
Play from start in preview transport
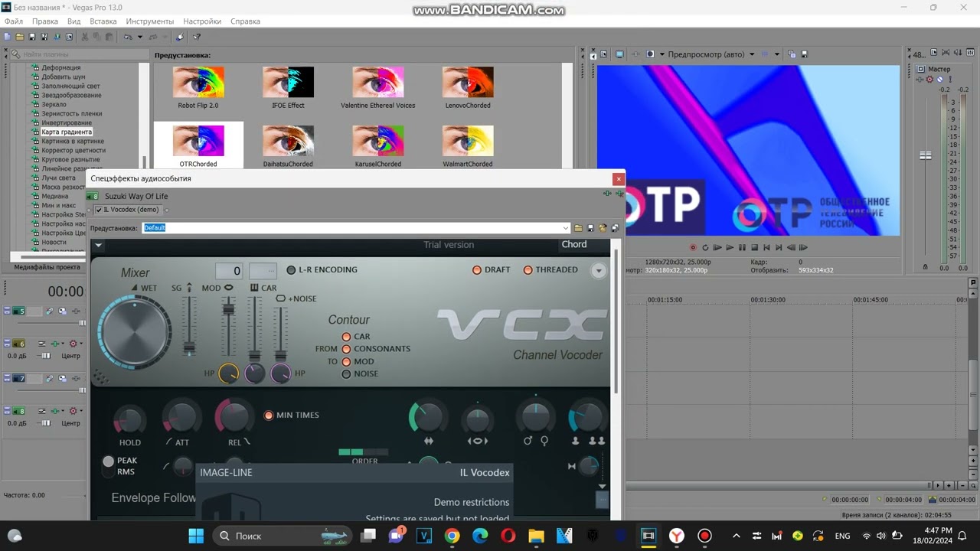click(717, 247)
